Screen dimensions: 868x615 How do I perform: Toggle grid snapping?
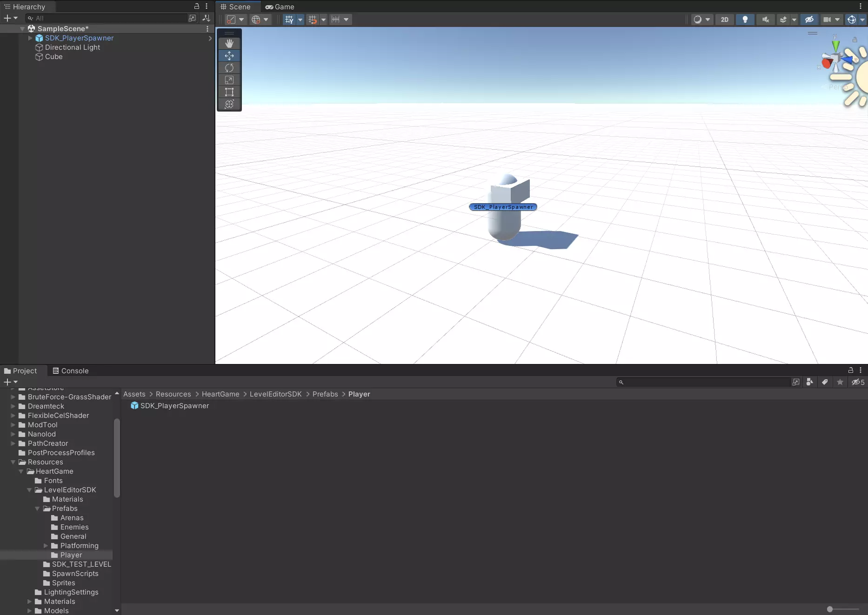313,20
